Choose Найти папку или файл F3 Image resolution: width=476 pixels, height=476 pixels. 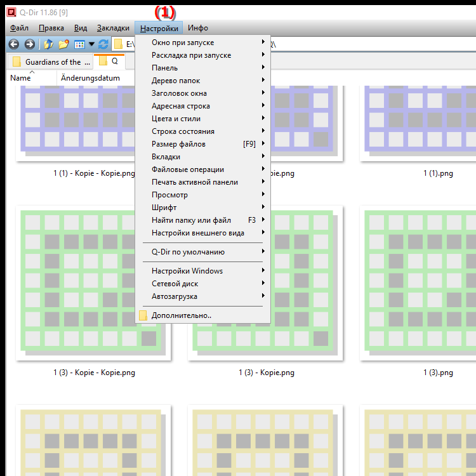(203, 220)
